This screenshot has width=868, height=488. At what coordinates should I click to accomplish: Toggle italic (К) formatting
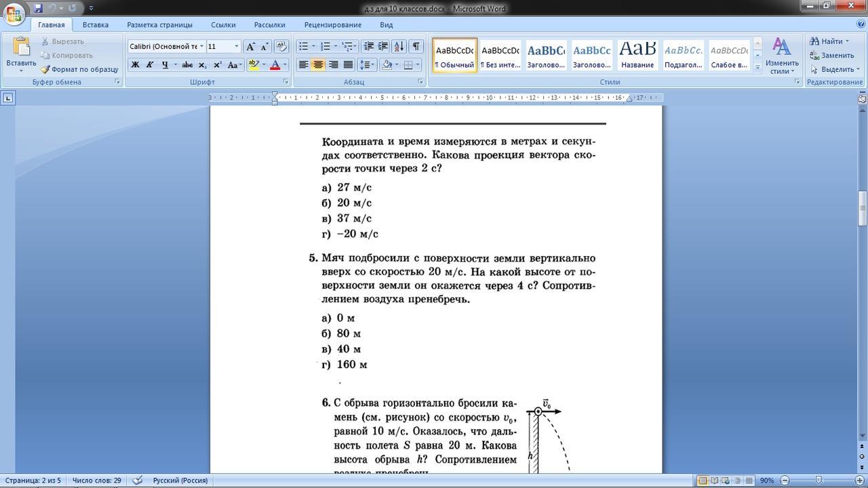click(149, 65)
